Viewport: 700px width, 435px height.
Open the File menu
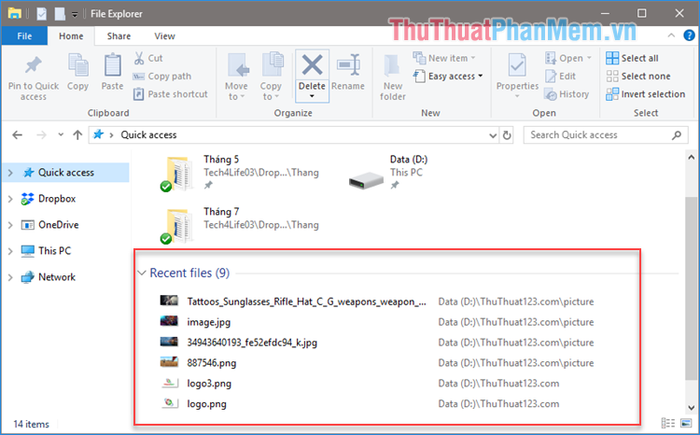(x=25, y=36)
